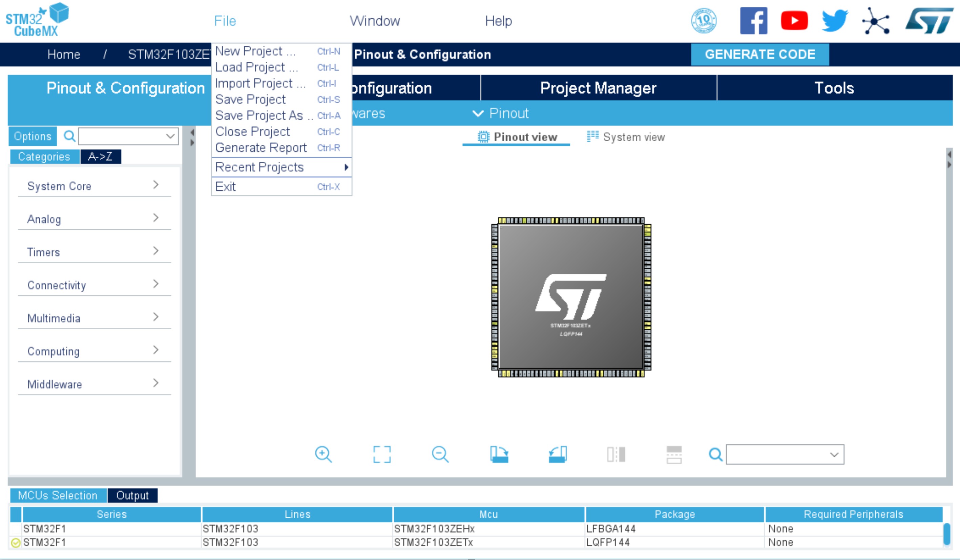
Task: Rotate the chip clockwise icon
Action: [x=499, y=454]
